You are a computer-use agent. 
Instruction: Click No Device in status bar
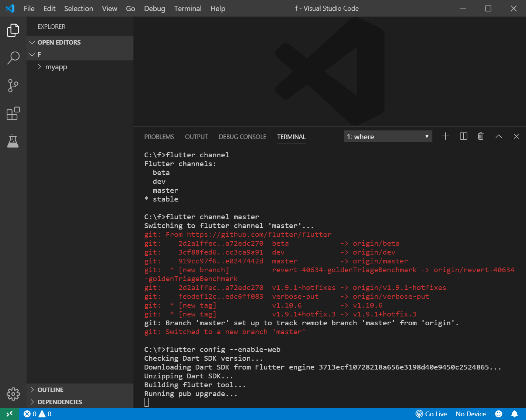point(471,414)
